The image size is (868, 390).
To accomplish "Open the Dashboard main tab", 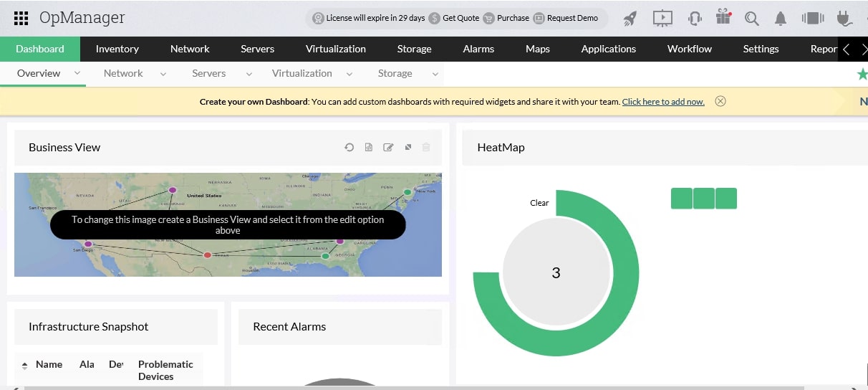I will click(x=40, y=49).
